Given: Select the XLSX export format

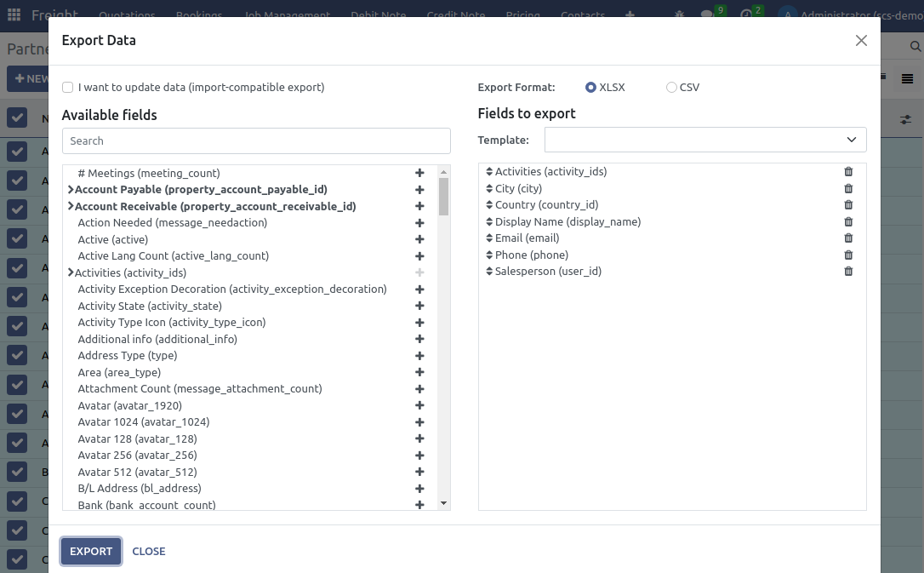Looking at the screenshot, I should click(x=592, y=87).
